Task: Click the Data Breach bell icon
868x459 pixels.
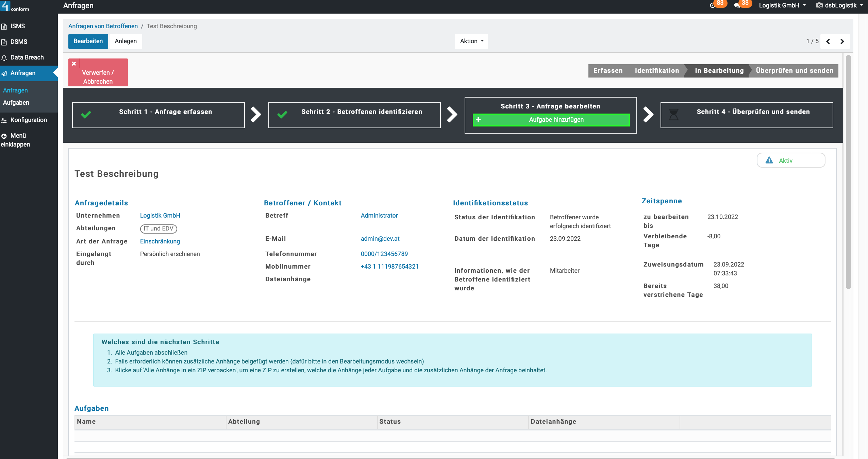Action: (x=4, y=58)
